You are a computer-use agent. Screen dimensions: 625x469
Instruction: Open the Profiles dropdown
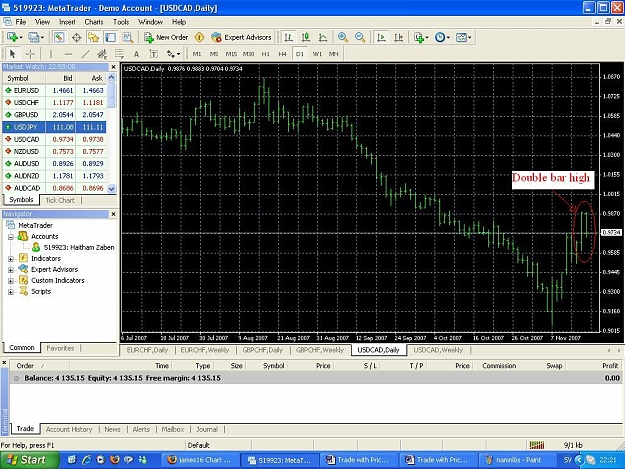36,37
